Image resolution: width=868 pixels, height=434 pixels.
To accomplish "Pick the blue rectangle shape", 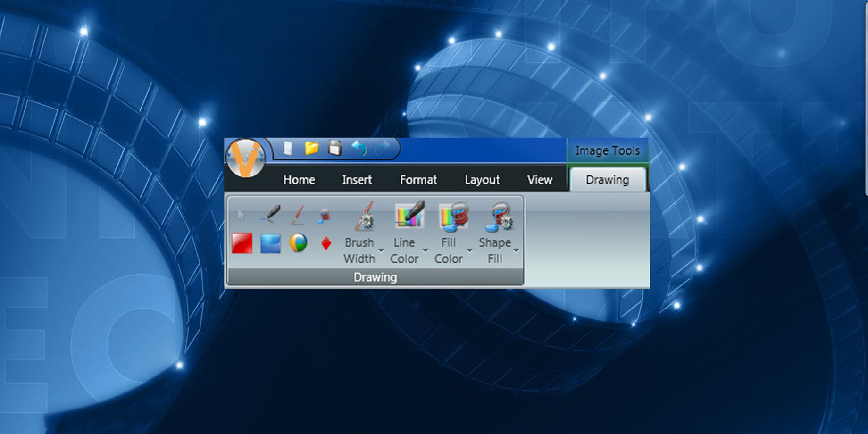I will coord(270,243).
